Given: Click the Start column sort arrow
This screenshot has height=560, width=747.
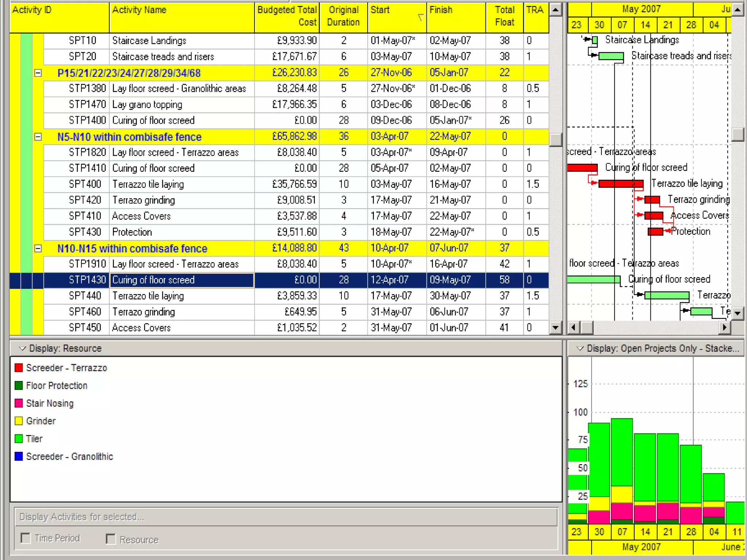Looking at the screenshot, I should [x=421, y=17].
